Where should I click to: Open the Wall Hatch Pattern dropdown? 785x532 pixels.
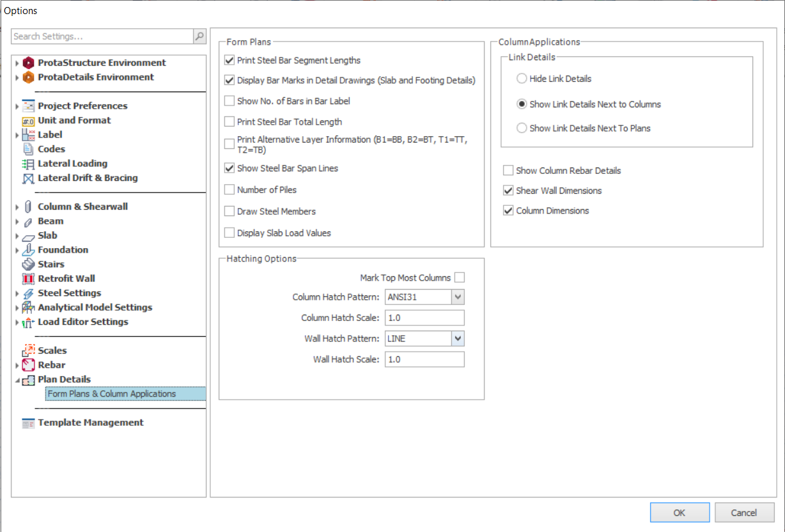tap(457, 339)
